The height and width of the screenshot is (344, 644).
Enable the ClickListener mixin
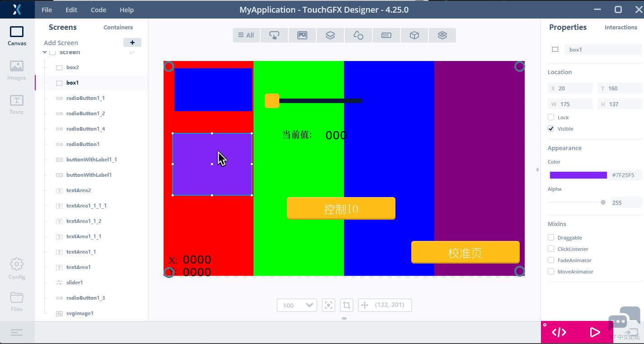(551, 249)
